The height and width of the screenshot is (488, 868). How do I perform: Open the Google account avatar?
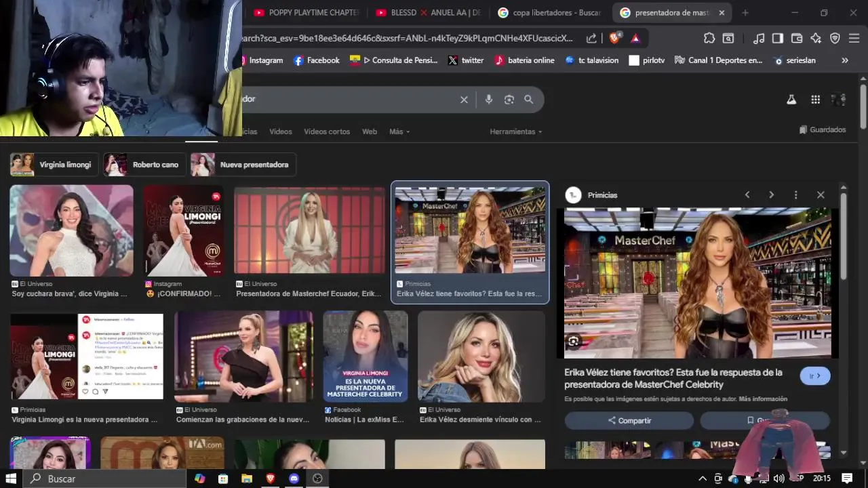[x=839, y=100]
